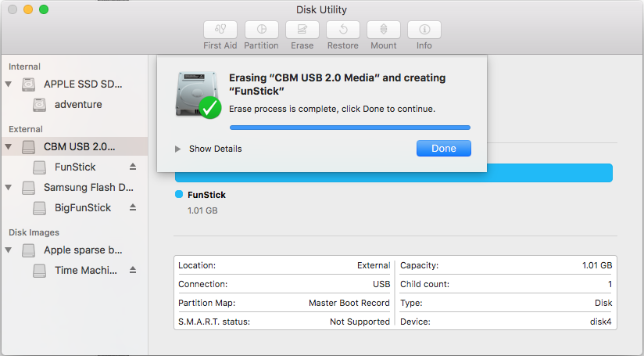Eject the BigFunStick volume
This screenshot has width=644, height=356.
(x=133, y=207)
